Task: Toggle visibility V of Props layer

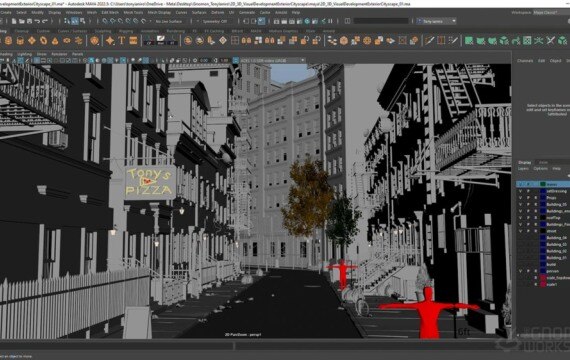Action: [x=520, y=198]
